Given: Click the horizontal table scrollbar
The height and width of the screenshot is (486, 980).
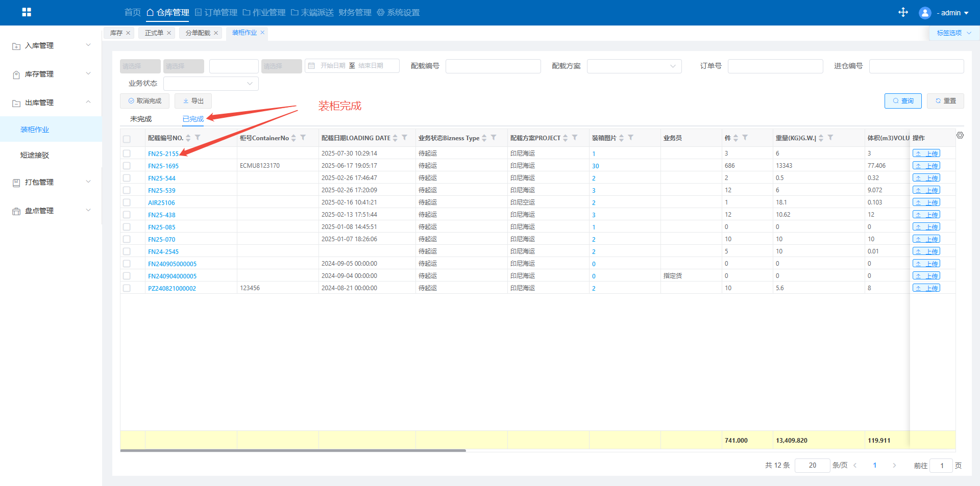Looking at the screenshot, I should (293, 450).
